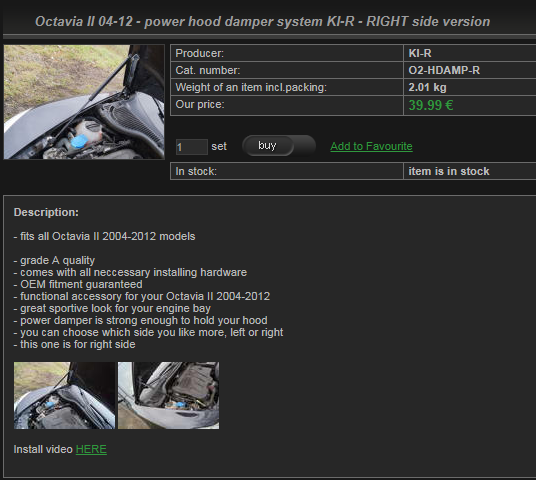
Task: Click the In stock label cell
Action: [x=287, y=171]
